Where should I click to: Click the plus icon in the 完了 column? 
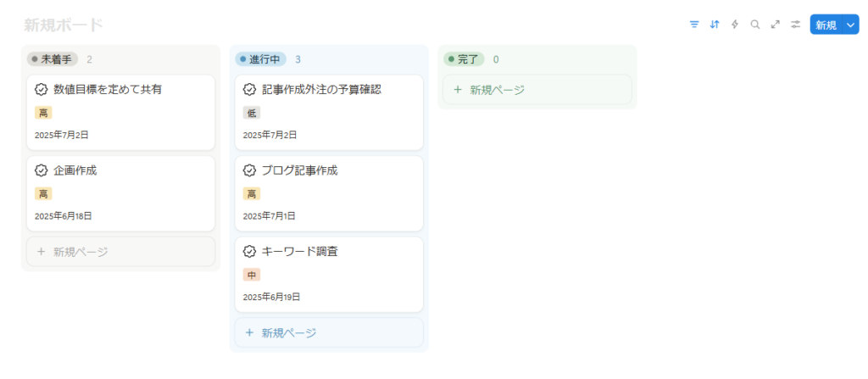pyautogui.click(x=458, y=90)
